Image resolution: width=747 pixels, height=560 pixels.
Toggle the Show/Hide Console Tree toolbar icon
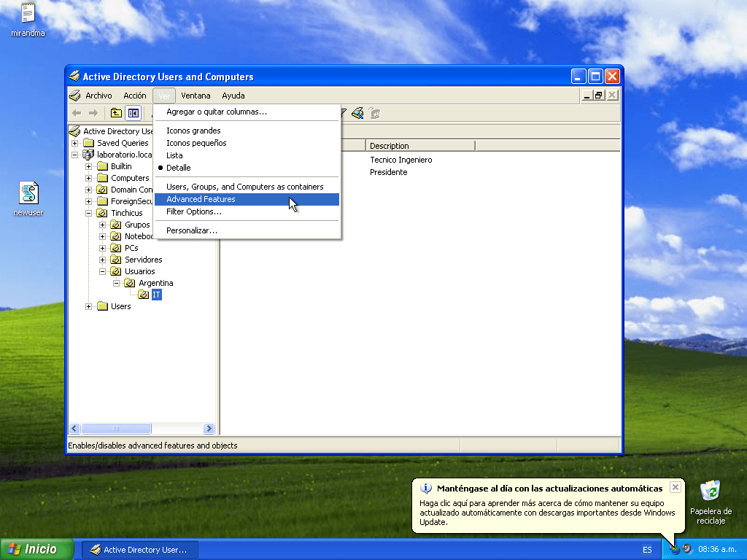tap(133, 113)
